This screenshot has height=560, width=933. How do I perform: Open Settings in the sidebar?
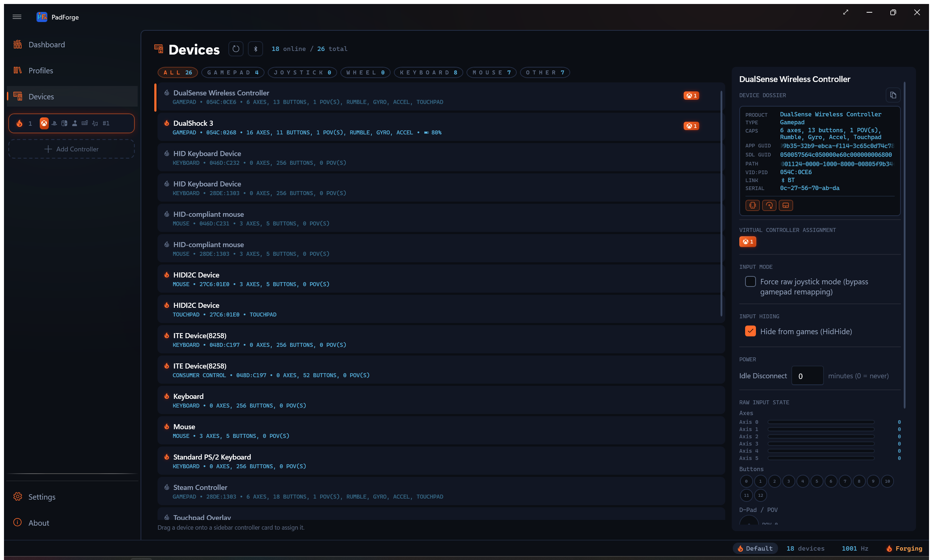[x=72, y=497]
